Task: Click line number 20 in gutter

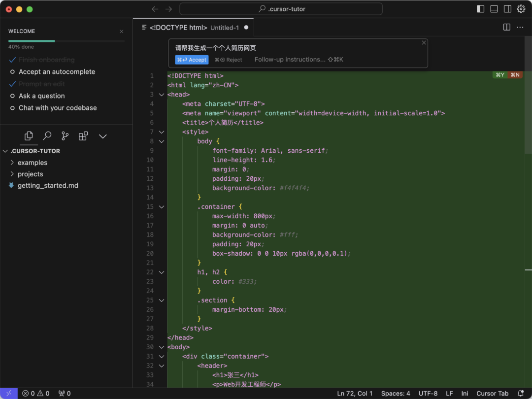Action: pos(150,254)
